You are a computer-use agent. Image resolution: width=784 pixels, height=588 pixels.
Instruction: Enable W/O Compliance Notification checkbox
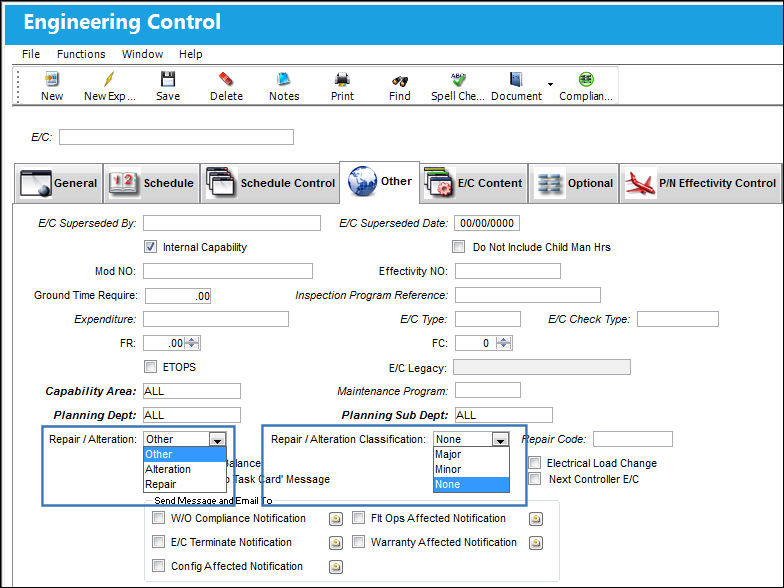pyautogui.click(x=158, y=518)
